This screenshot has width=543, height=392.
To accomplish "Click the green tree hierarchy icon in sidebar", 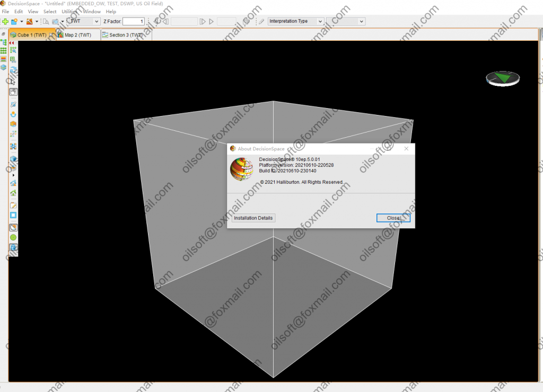I will tap(4, 42).
